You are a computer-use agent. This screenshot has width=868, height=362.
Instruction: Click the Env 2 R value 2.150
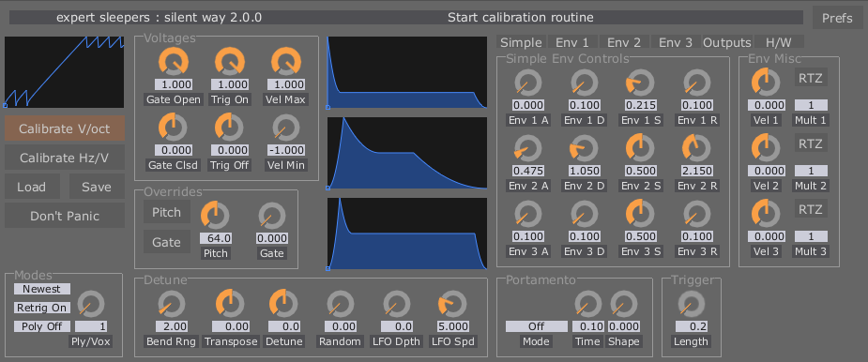pyautogui.click(x=697, y=171)
